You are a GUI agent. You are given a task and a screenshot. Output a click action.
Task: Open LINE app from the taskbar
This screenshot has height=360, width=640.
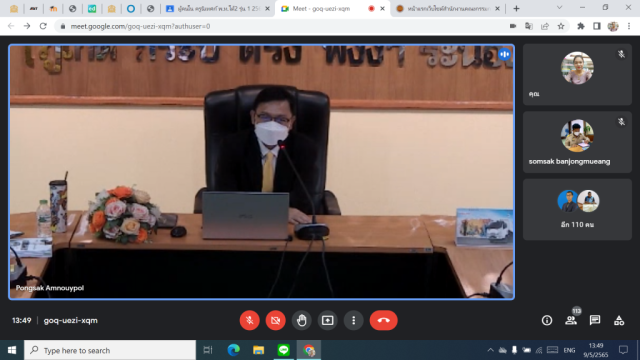click(284, 350)
